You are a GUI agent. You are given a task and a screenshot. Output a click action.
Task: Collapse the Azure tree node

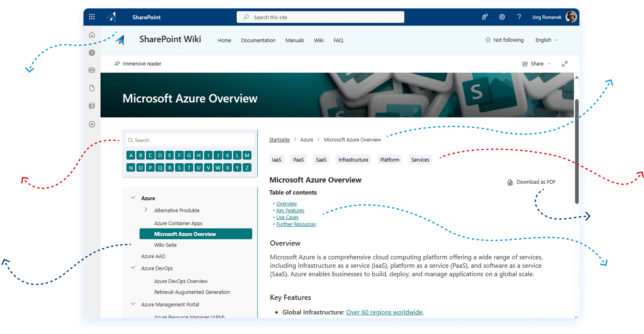pos(133,198)
